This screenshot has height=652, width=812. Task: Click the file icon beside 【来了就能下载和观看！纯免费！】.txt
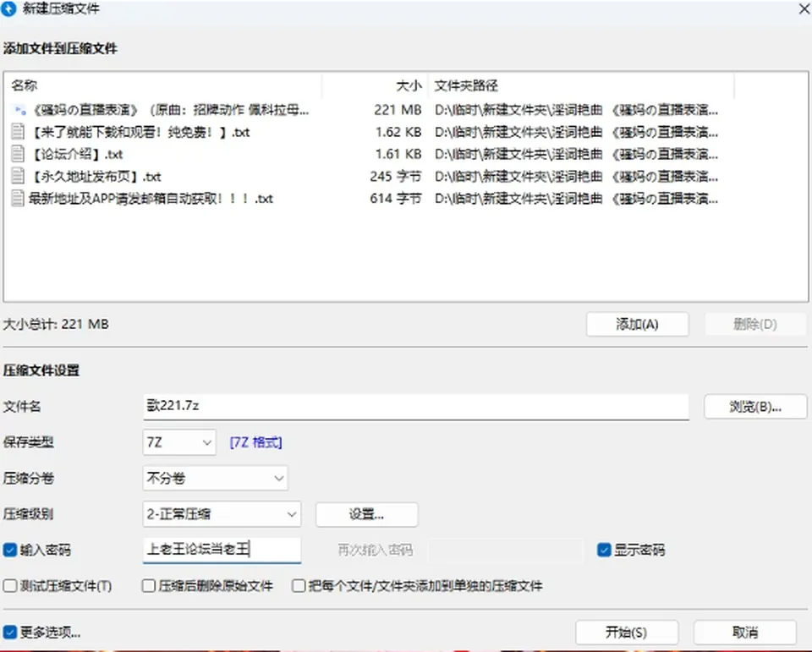18,132
